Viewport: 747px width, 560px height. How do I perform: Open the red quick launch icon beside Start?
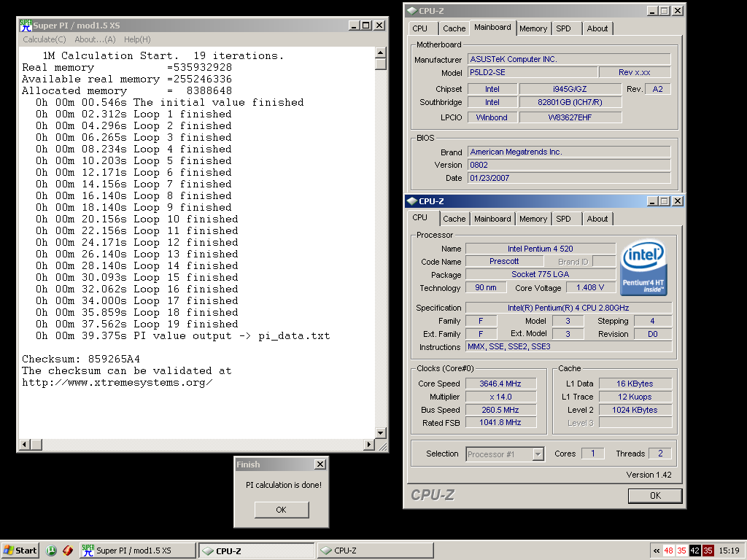[68, 551]
